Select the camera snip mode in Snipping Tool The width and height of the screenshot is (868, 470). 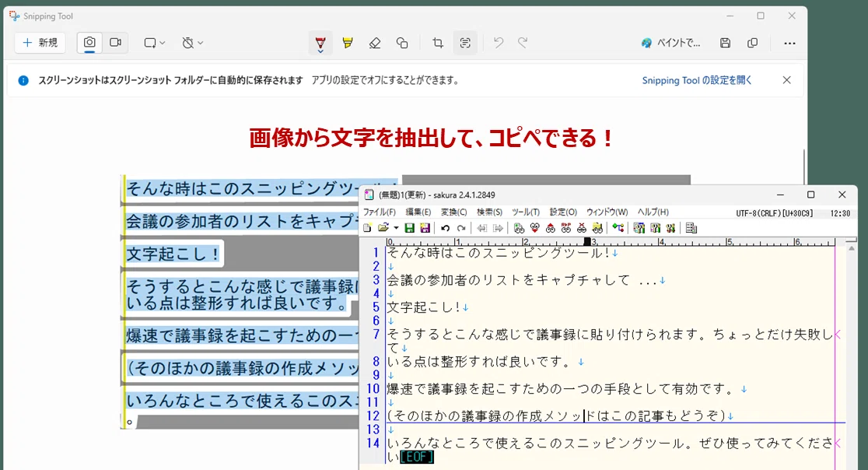pyautogui.click(x=89, y=43)
